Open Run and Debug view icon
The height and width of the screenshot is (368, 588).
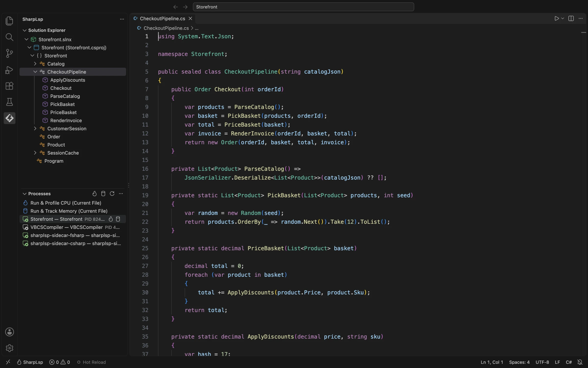click(x=9, y=70)
